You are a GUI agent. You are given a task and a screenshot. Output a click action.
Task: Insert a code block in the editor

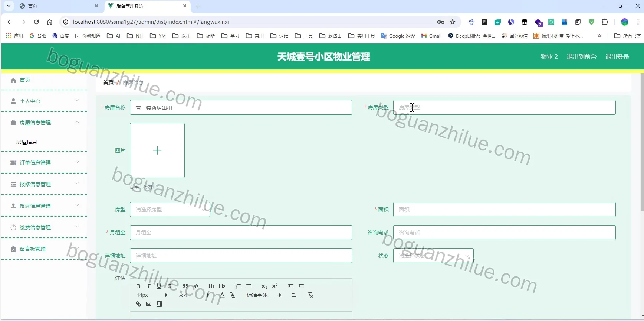(x=196, y=286)
